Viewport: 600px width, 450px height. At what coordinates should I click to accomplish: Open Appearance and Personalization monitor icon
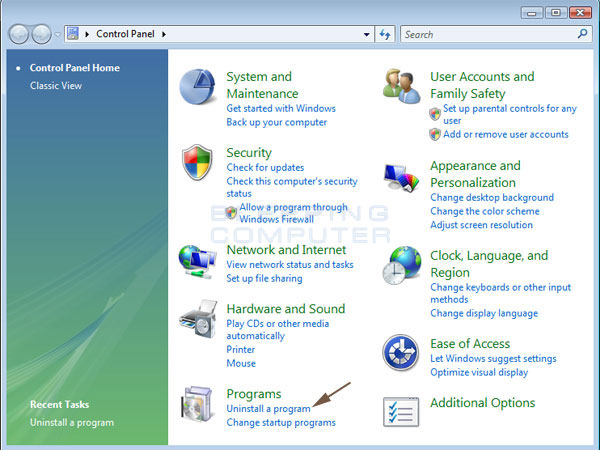pos(401,177)
